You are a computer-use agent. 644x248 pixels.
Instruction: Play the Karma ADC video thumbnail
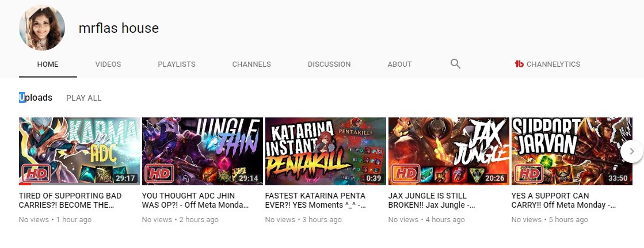pyautogui.click(x=79, y=151)
